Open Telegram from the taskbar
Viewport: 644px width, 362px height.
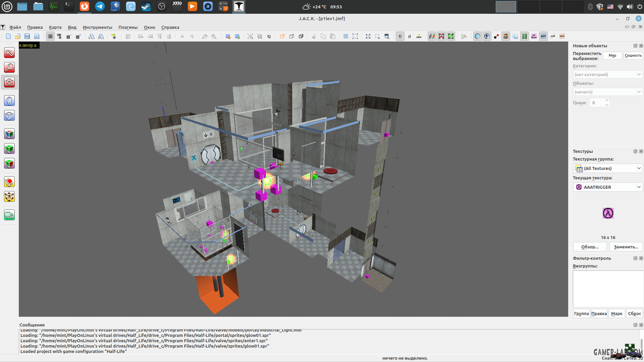coord(100,6)
